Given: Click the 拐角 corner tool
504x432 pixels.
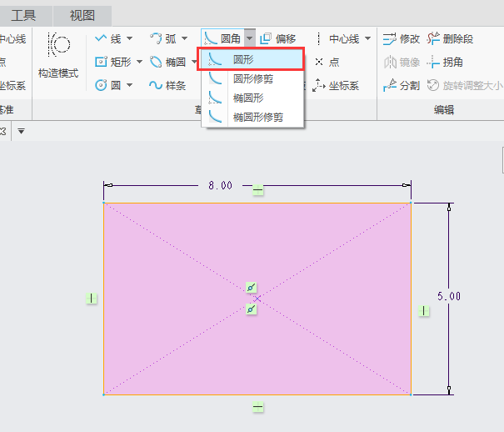Looking at the screenshot, I should (x=445, y=62).
